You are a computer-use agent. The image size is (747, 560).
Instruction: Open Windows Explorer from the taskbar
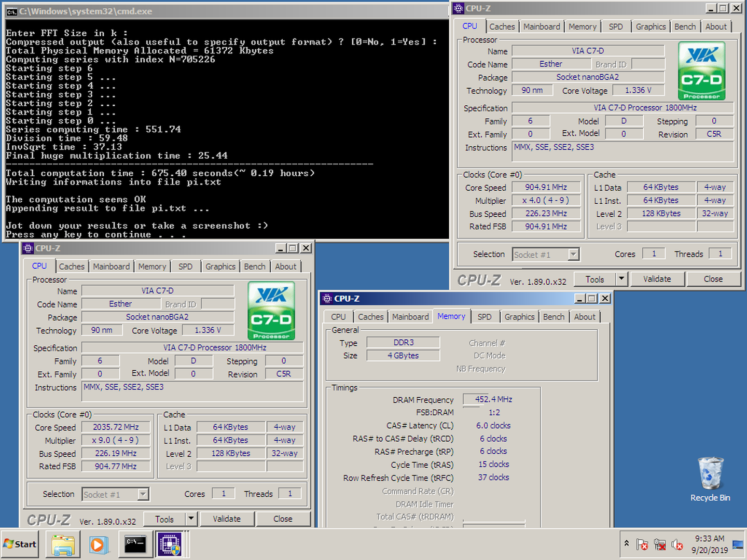[63, 544]
